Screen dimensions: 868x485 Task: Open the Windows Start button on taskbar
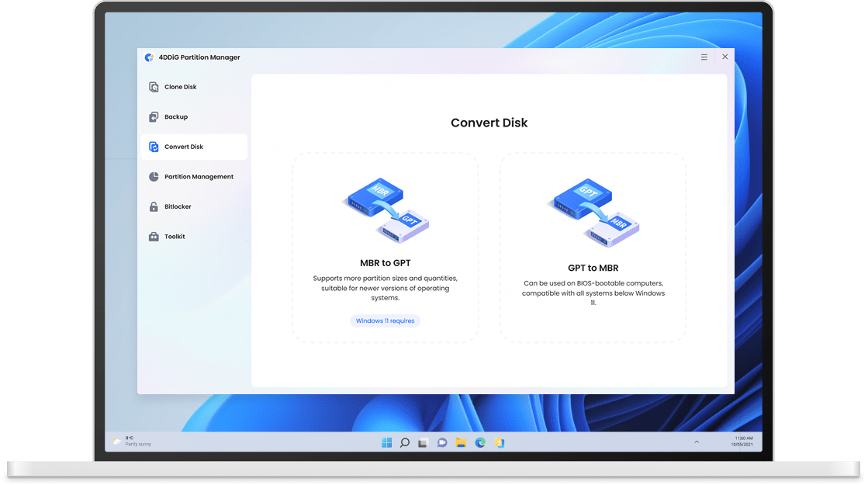tap(386, 442)
